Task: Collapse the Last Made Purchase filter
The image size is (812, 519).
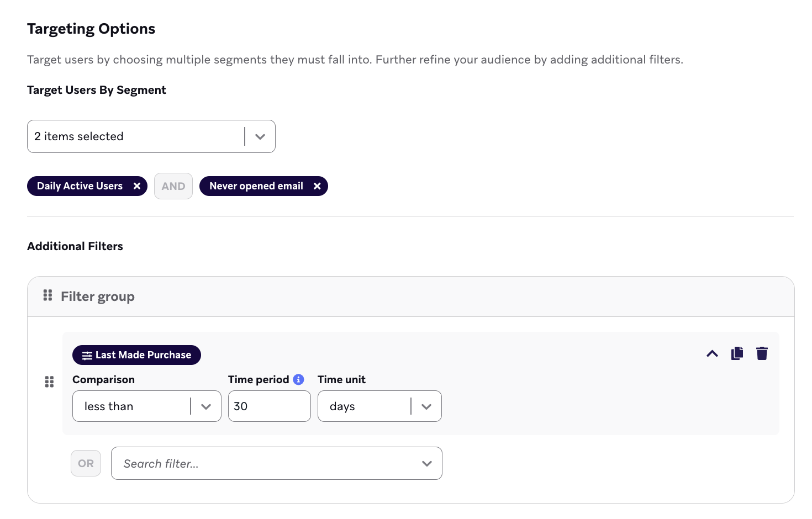Action: [712, 353]
